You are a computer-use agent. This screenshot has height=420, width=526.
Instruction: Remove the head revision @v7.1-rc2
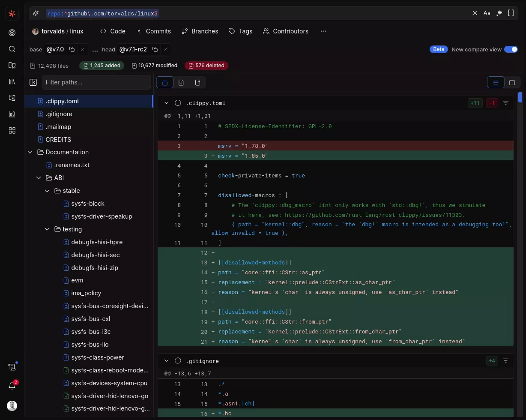(166, 49)
